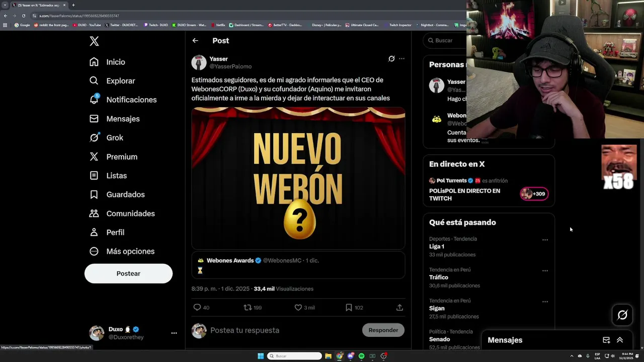The width and height of the screenshot is (644, 362).
Task: Click the new message compose icon
Action: pyautogui.click(x=606, y=340)
